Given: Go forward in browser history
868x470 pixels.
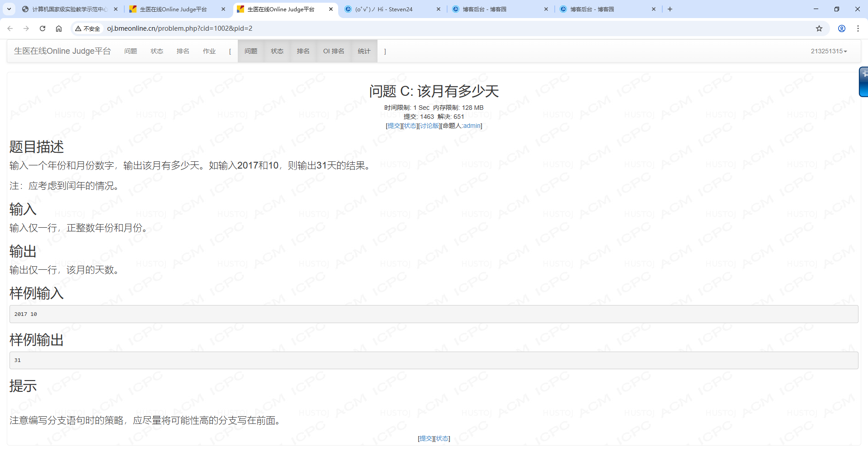Looking at the screenshot, I should click(x=26, y=28).
